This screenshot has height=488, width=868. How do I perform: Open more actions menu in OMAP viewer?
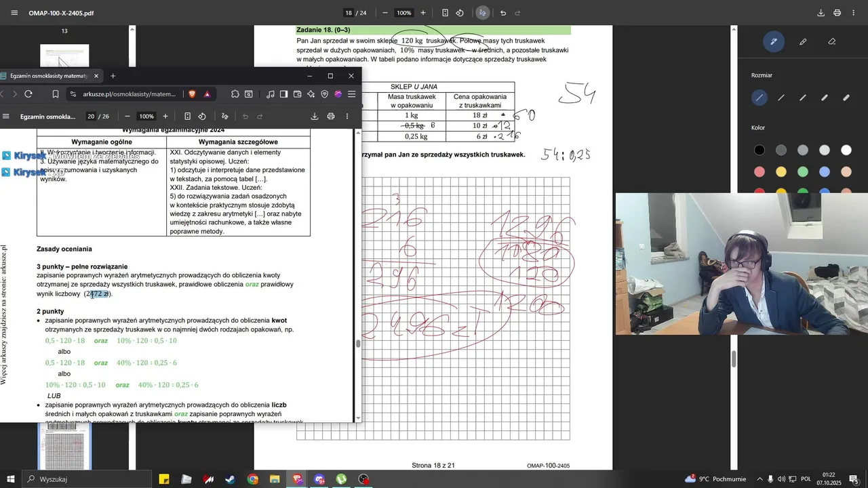pyautogui.click(x=853, y=13)
